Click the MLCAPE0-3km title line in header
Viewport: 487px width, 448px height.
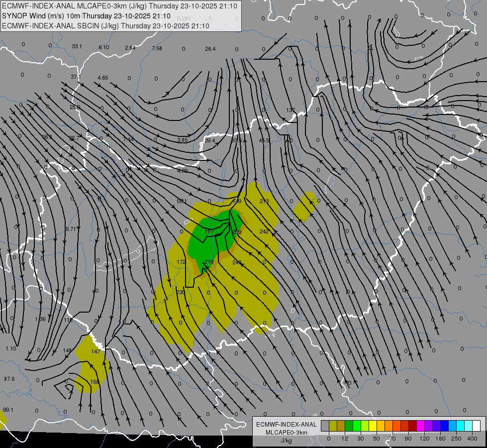click(x=119, y=6)
